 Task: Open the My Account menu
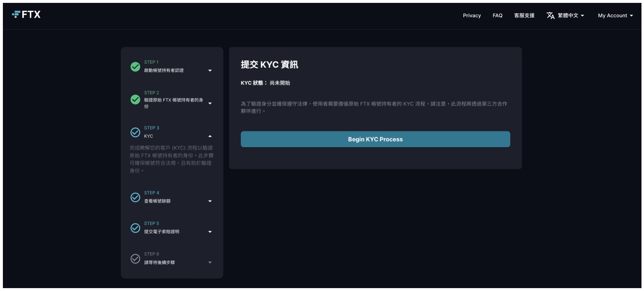click(x=615, y=15)
